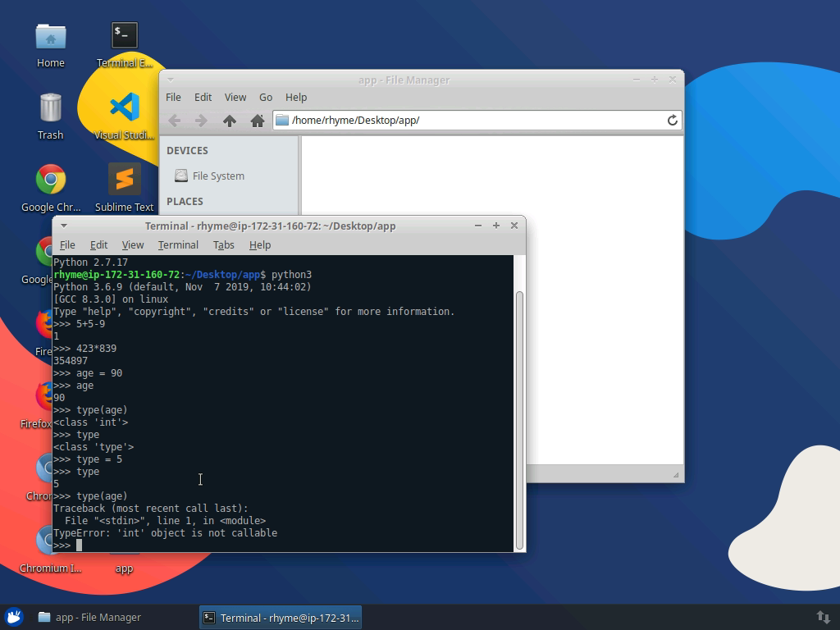The image size is (840, 630).
Task: Collapse the PLACES section in the sidebar
Action: pos(185,201)
